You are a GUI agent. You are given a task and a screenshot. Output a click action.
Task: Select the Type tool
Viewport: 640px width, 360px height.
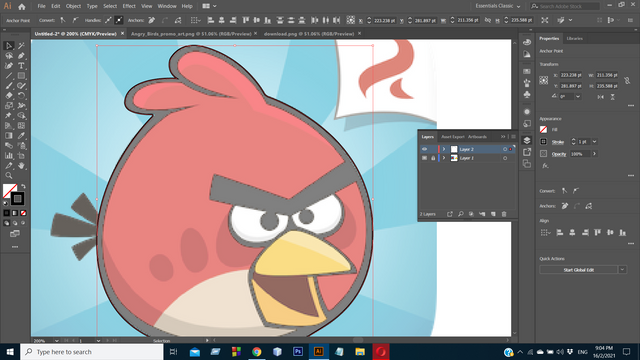21,66
